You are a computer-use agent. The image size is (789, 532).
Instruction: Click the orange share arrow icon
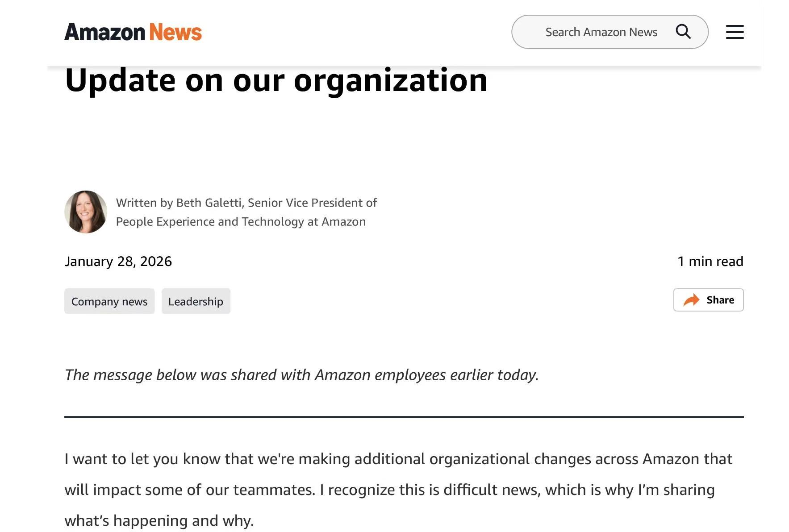pos(691,300)
